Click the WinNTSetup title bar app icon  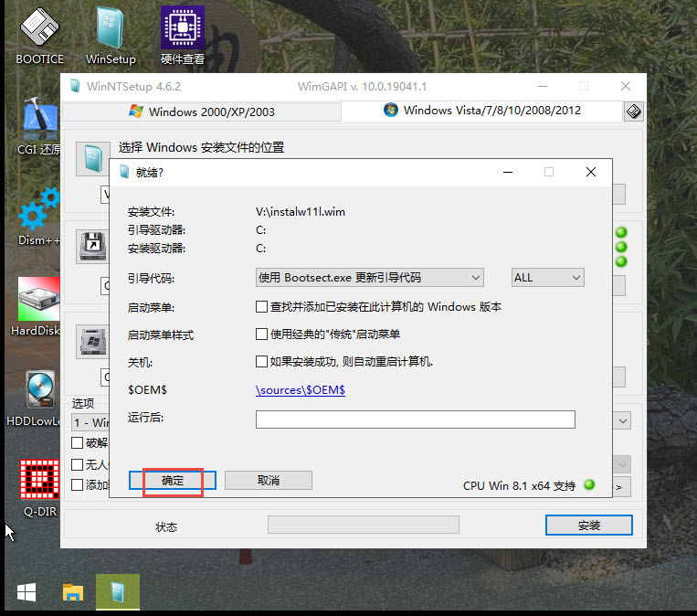75,86
